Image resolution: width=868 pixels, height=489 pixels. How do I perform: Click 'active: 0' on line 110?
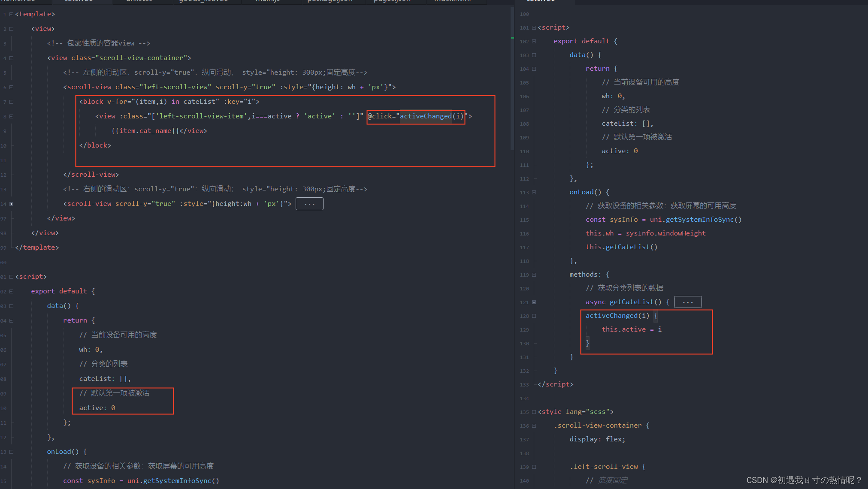pos(620,151)
